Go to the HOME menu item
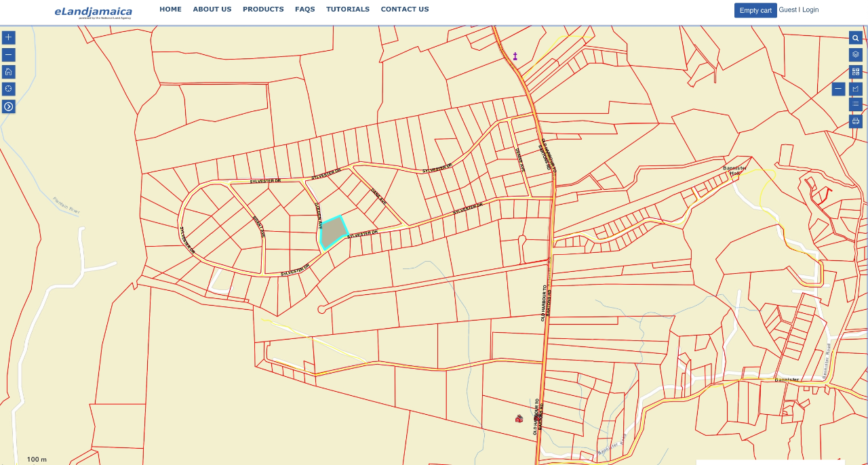868x465 pixels. 170,9
